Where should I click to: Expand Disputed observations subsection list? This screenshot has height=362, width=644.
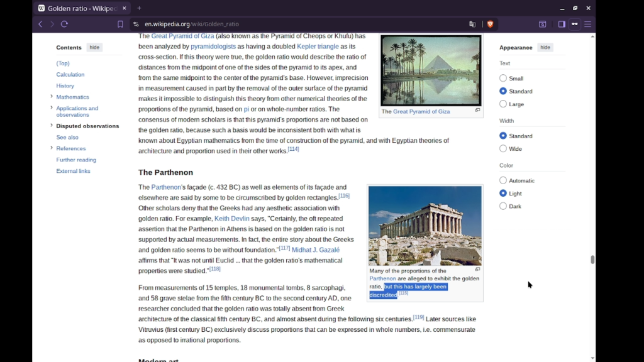(x=52, y=125)
